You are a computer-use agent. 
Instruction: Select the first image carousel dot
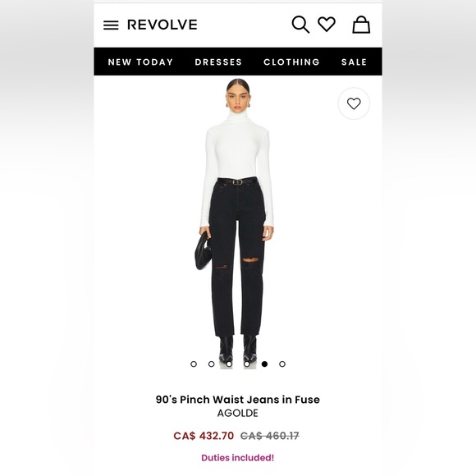click(x=194, y=364)
